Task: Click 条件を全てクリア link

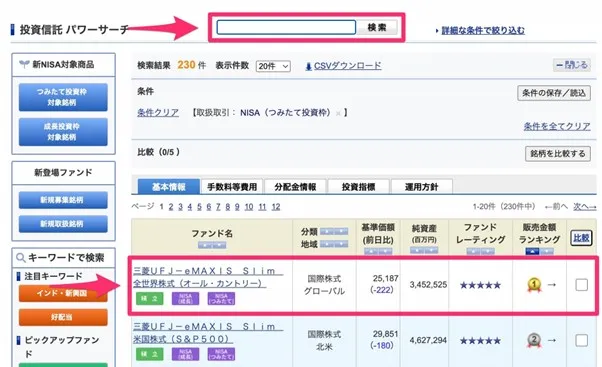Action: click(x=557, y=126)
